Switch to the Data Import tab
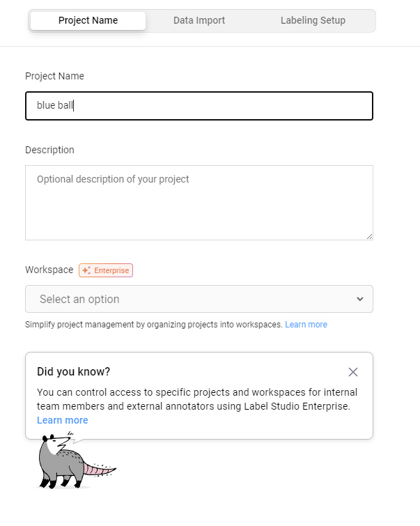The height and width of the screenshot is (526, 420). tap(199, 20)
